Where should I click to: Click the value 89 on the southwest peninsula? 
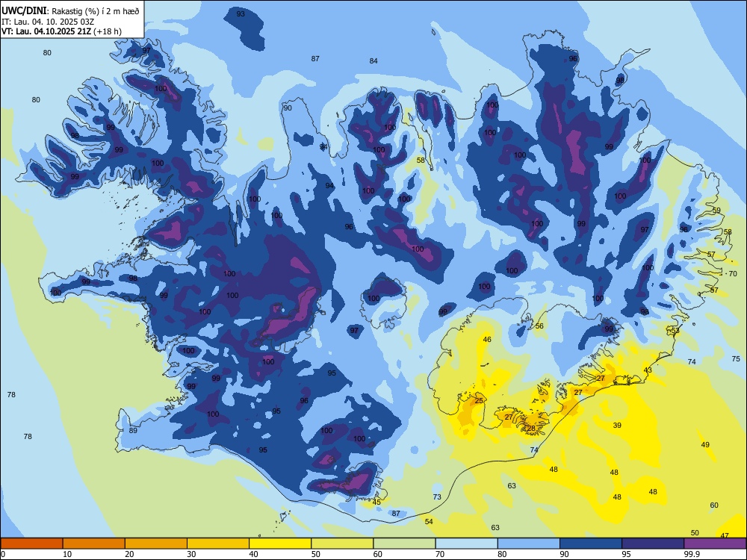pos(133,431)
